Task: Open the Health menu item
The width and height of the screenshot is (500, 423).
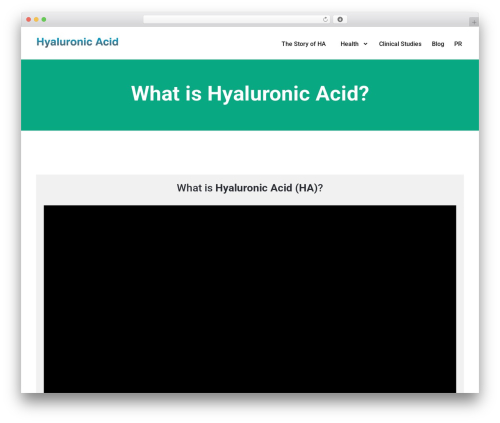Action: click(x=349, y=44)
